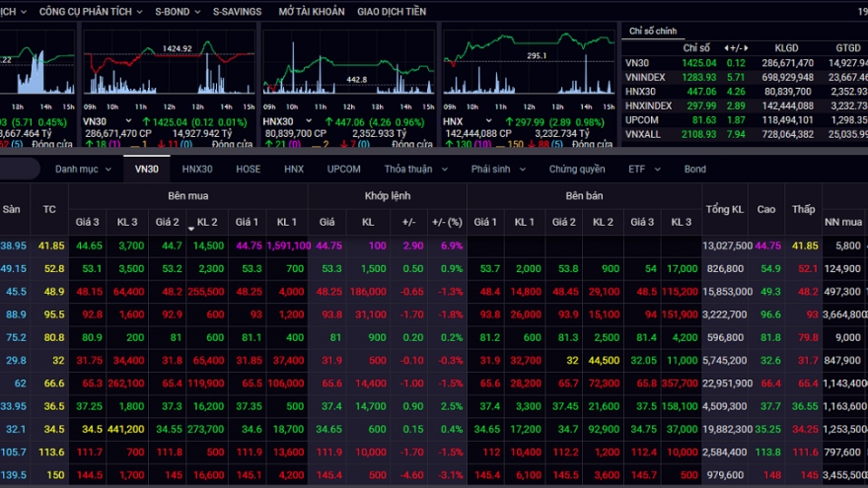The height and width of the screenshot is (488, 868).
Task: Click the sort arrow near KL 2 header
Action: click(191, 229)
